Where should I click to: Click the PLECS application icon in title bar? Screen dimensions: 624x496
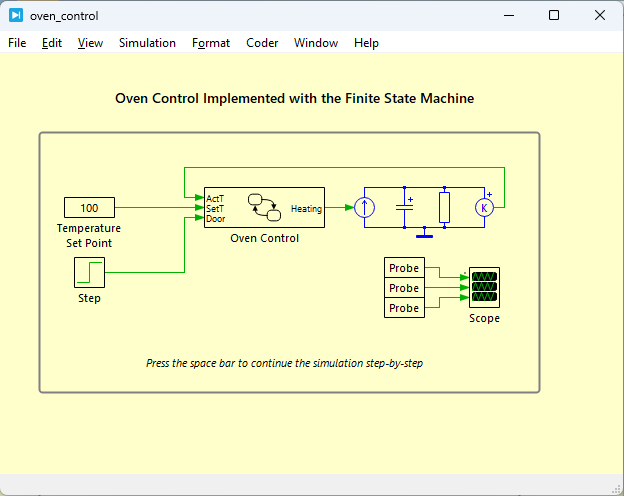pos(16,16)
